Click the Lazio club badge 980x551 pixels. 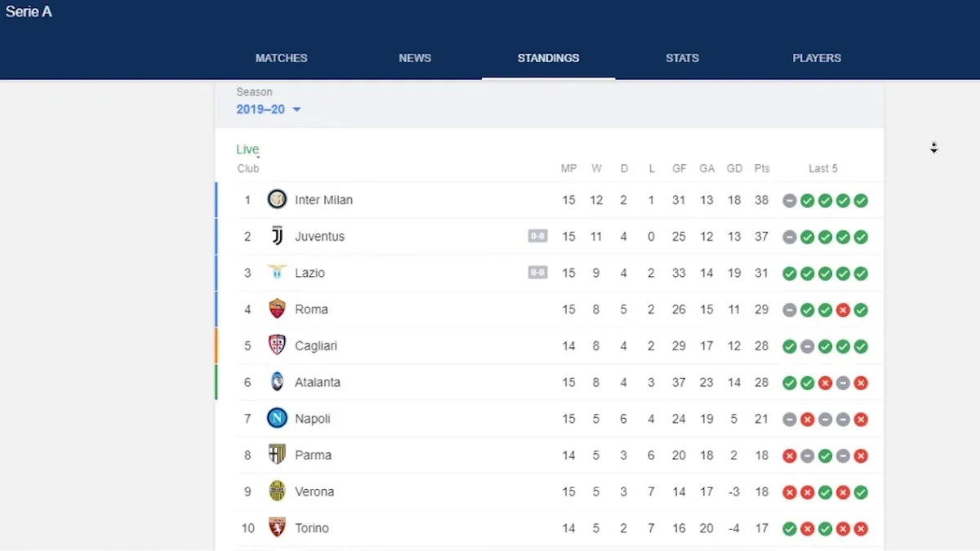pyautogui.click(x=277, y=273)
